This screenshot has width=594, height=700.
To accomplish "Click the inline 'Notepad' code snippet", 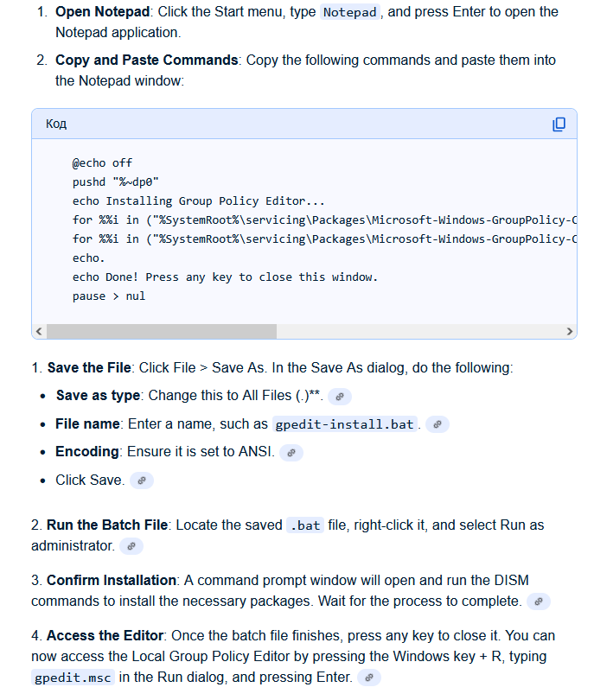I will 349,12.
